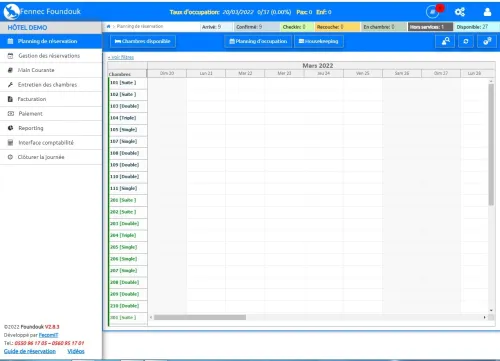The width and height of the screenshot is (500, 361).
Task: Select room row 105 [Single]
Action: pyautogui.click(x=128, y=130)
